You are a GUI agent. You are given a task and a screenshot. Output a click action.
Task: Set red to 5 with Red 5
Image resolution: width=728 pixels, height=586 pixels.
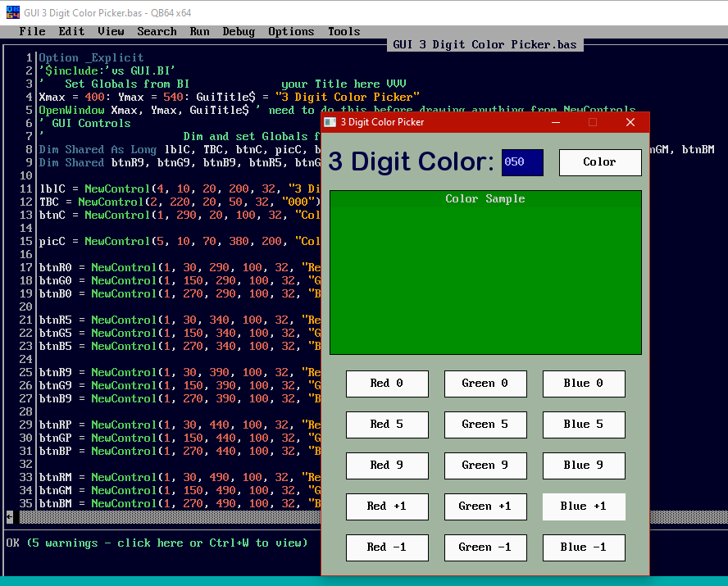tap(387, 425)
